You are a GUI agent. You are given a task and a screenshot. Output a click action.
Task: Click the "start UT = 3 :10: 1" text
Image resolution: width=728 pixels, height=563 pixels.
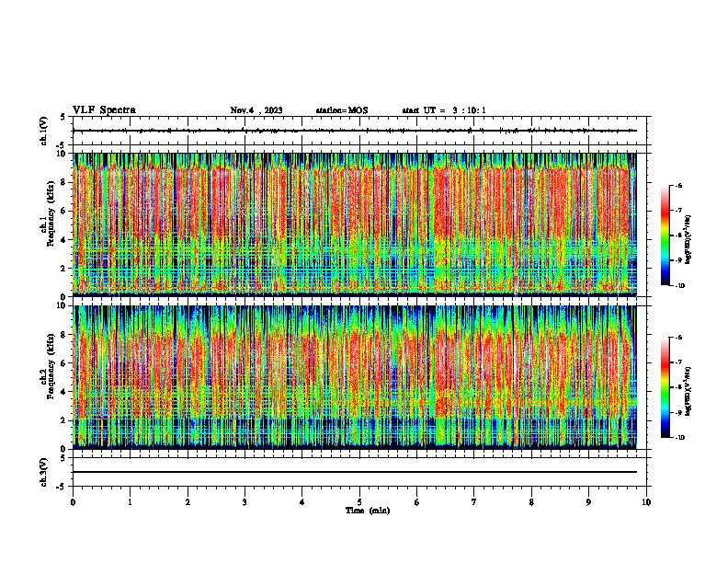[444, 110]
